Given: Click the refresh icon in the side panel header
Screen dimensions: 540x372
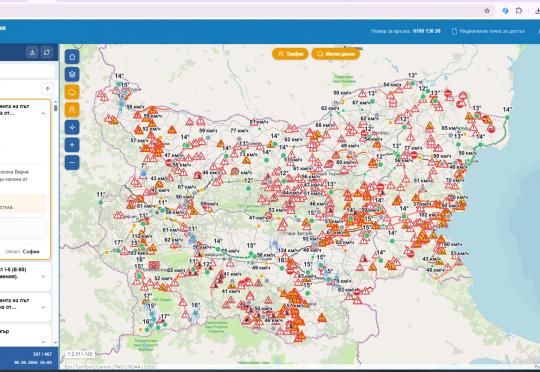Looking at the screenshot, I should pos(47,52).
